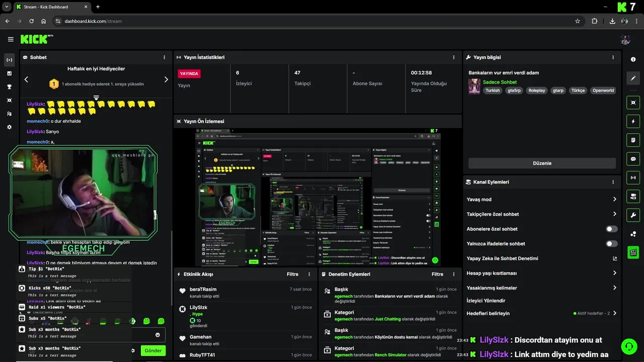Click the Sadece Sohbet category link
644x362 pixels.
pyautogui.click(x=500, y=82)
